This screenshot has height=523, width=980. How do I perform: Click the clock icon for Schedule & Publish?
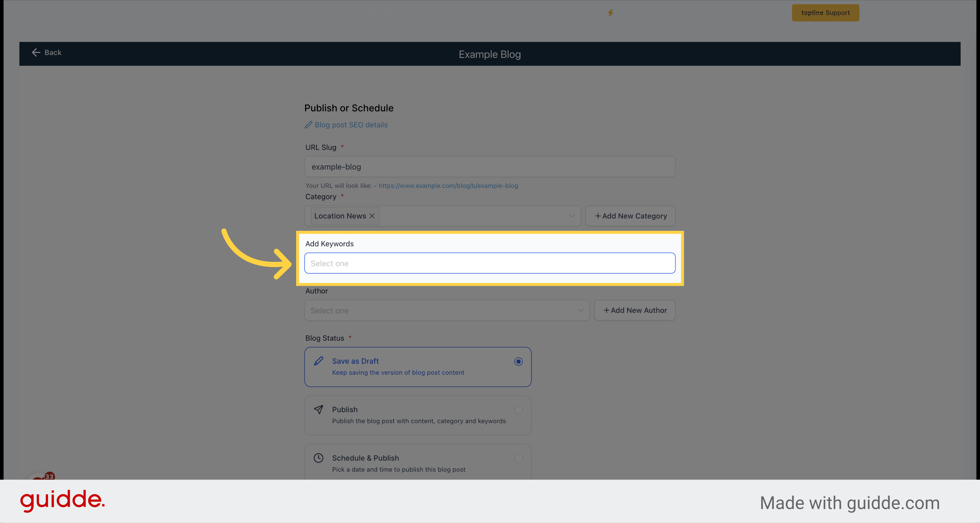(319, 458)
